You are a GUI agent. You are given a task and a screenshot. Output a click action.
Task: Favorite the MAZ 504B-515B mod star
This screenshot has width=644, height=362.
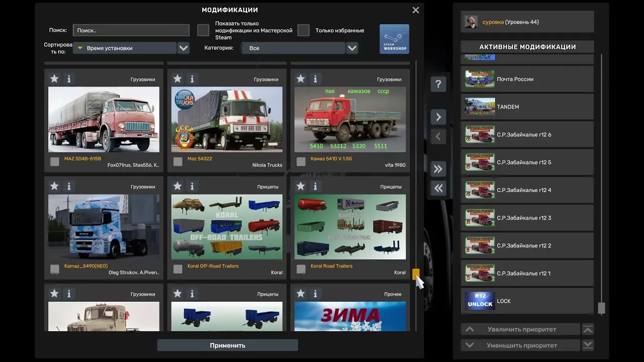(x=54, y=79)
